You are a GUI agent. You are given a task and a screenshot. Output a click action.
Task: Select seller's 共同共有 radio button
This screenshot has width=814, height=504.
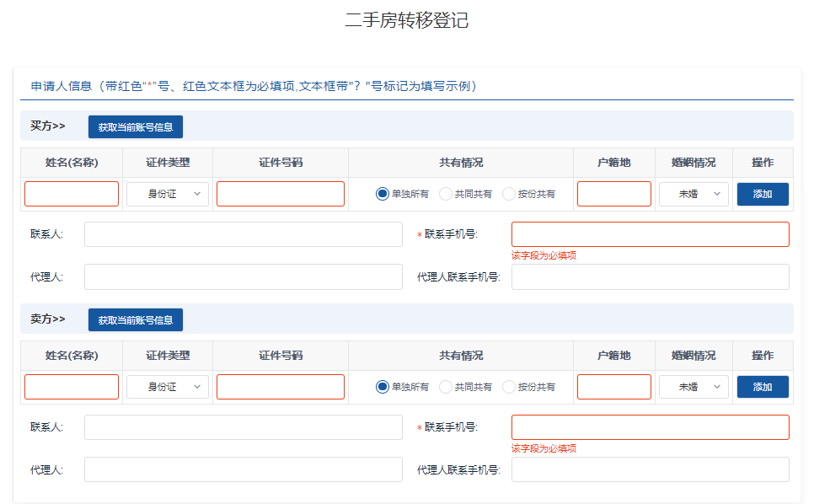click(446, 387)
